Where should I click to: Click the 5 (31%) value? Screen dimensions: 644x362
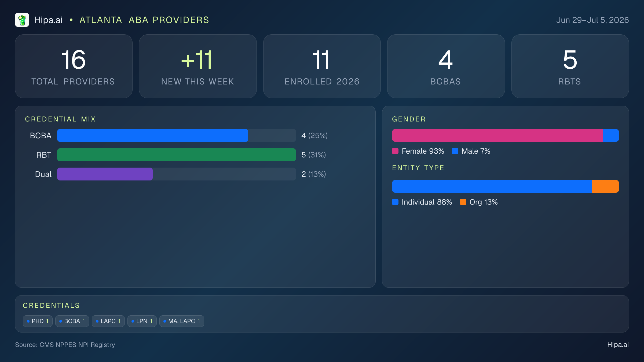pyautogui.click(x=314, y=155)
